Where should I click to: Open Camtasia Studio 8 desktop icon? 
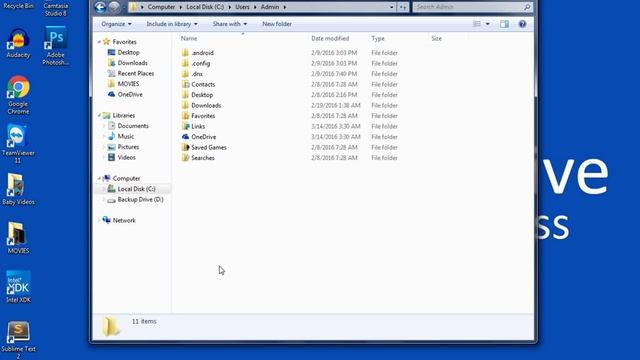pyautogui.click(x=56, y=9)
